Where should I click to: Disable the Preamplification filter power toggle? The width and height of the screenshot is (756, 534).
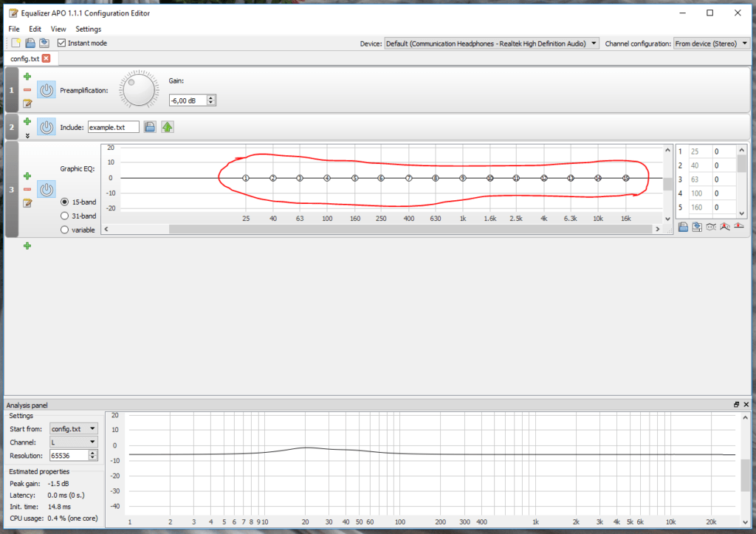46,89
